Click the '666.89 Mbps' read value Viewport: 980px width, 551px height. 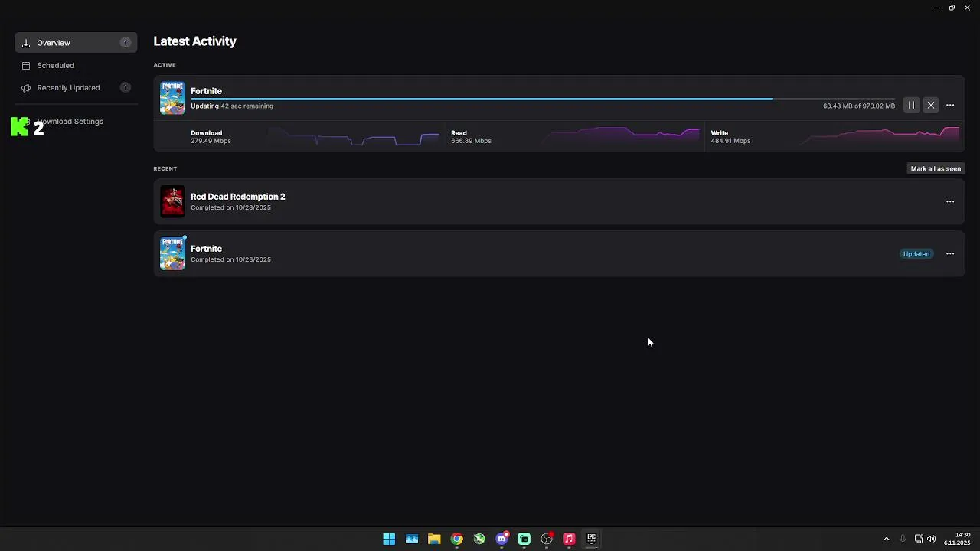(x=471, y=141)
